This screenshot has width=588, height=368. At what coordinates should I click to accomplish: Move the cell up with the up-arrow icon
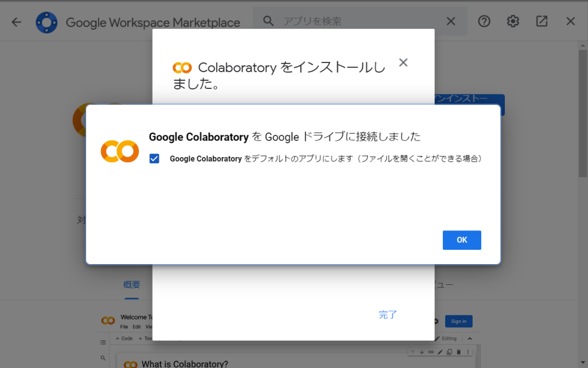tap(412, 352)
